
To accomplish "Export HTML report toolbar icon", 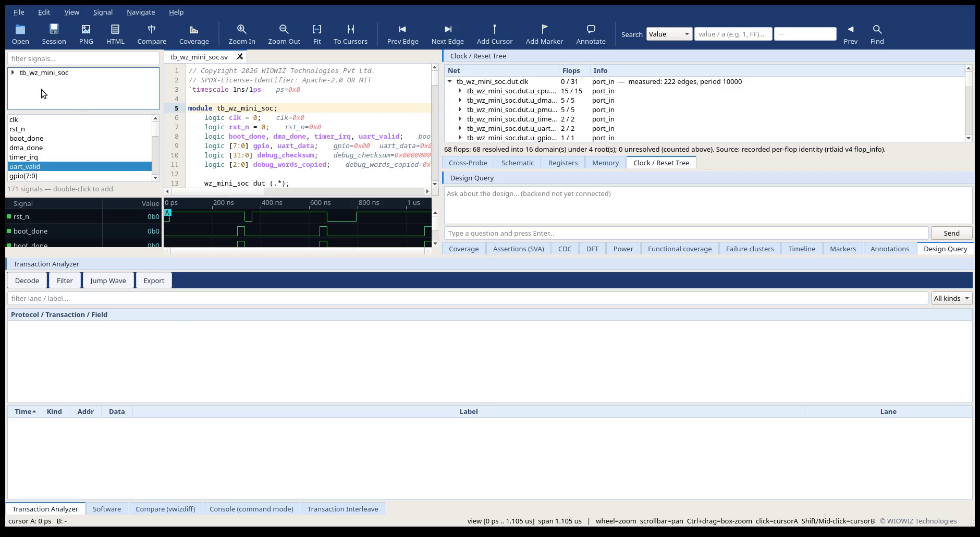I will 115,34.
